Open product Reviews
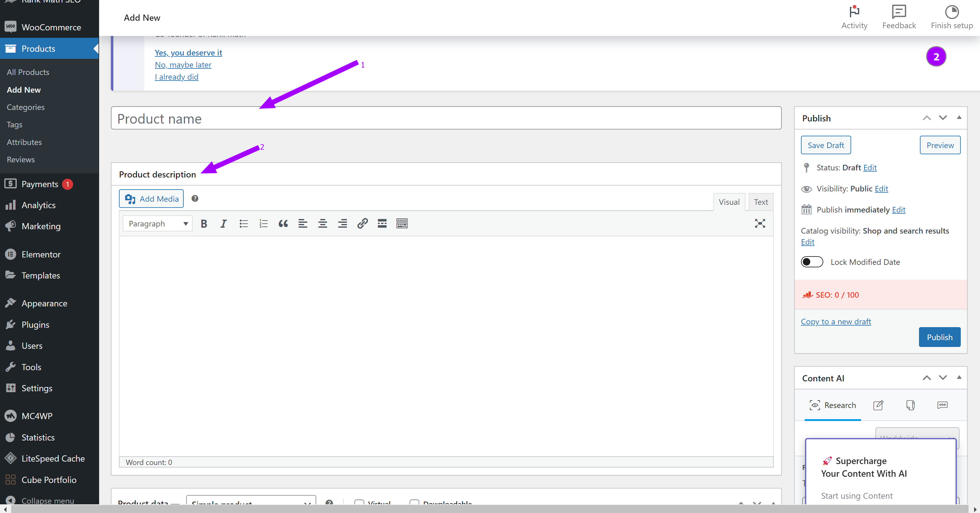980x513 pixels. point(20,160)
